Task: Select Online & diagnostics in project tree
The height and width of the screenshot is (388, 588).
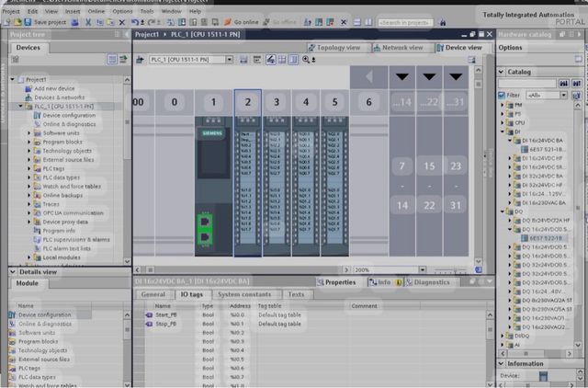Action: tap(69, 124)
